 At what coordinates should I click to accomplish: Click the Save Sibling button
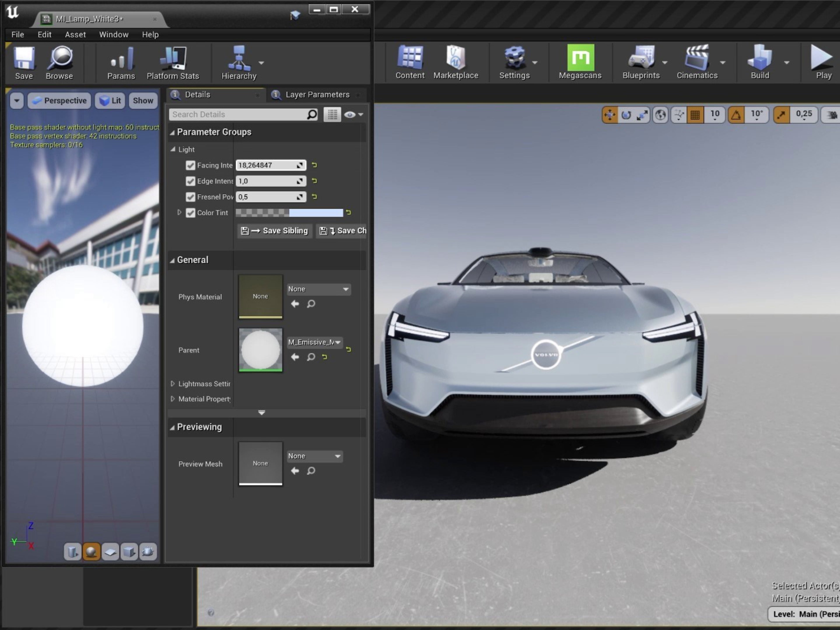click(x=275, y=231)
